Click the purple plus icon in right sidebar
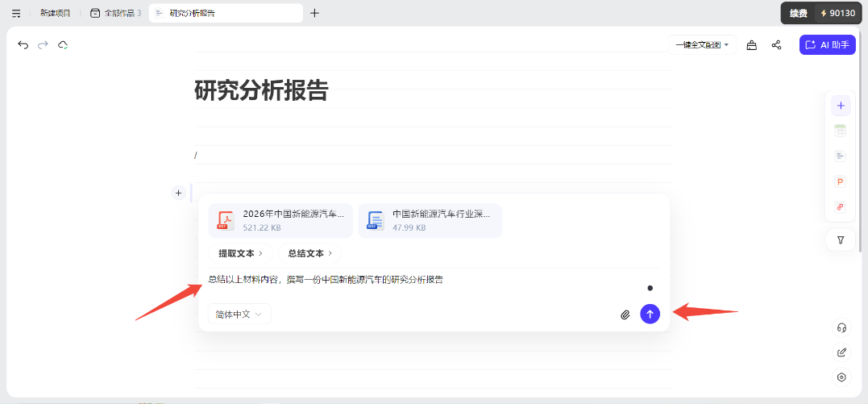The image size is (868, 404). (841, 106)
